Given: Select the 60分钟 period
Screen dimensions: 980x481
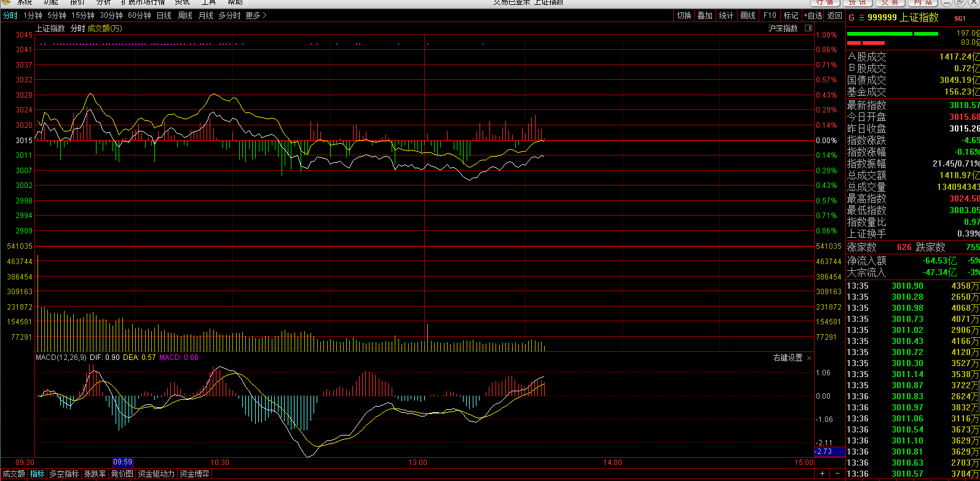Looking at the screenshot, I should tap(140, 16).
